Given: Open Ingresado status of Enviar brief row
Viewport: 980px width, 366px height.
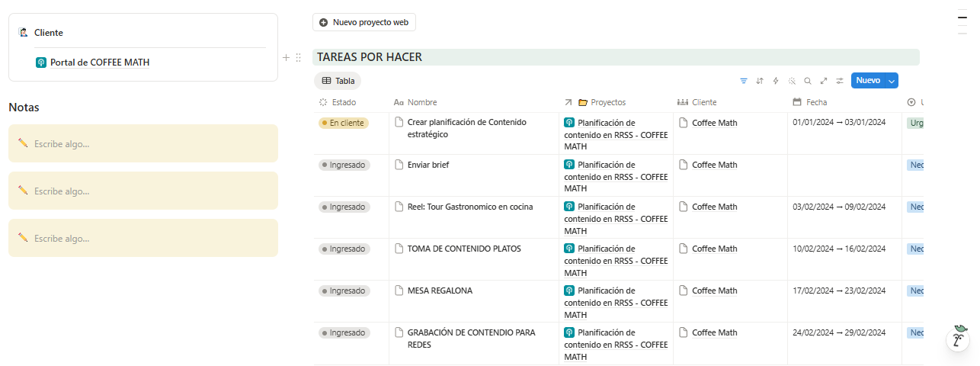Looking at the screenshot, I should coord(344,165).
